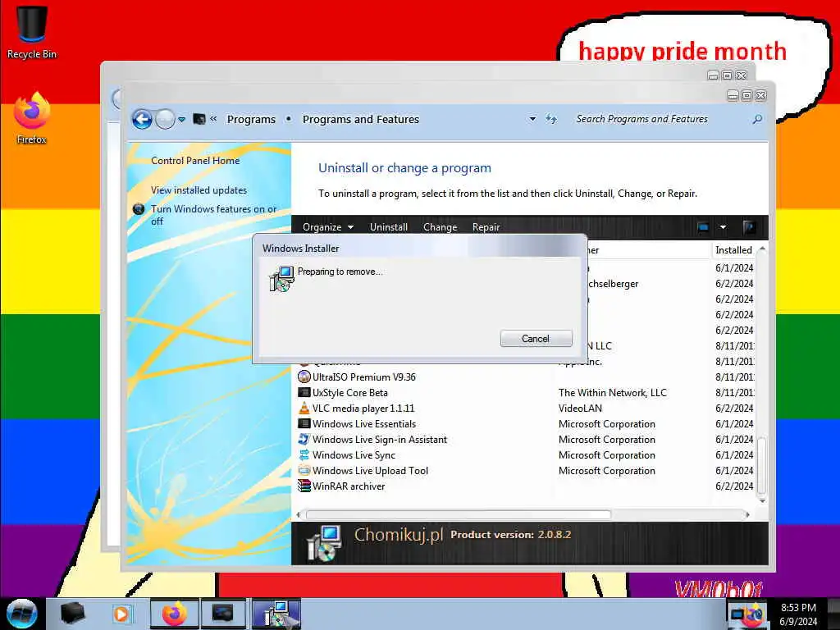840x630 pixels.
Task: Click the VLC cone icon
Action: click(304, 408)
